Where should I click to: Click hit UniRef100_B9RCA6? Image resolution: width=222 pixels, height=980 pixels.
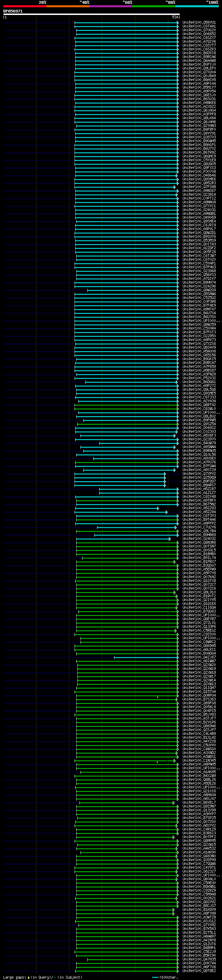coord(199,57)
